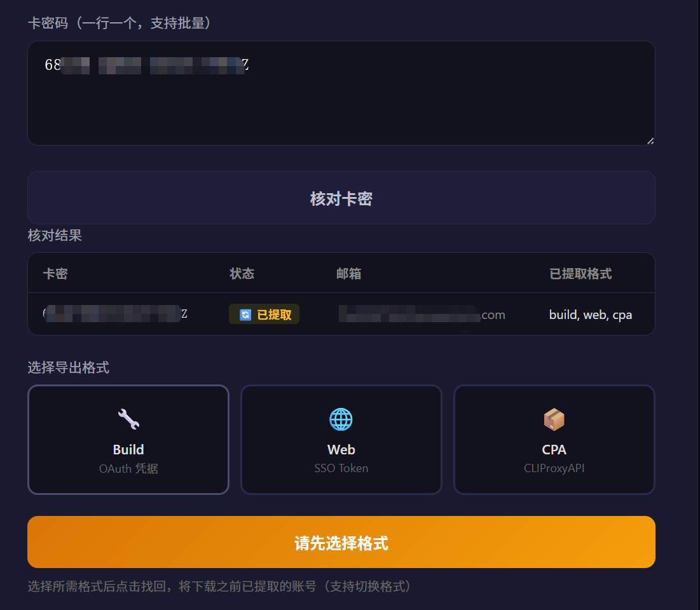This screenshot has width=700, height=610.
Task: Select the Build OAuth export format card
Action: 128,440
